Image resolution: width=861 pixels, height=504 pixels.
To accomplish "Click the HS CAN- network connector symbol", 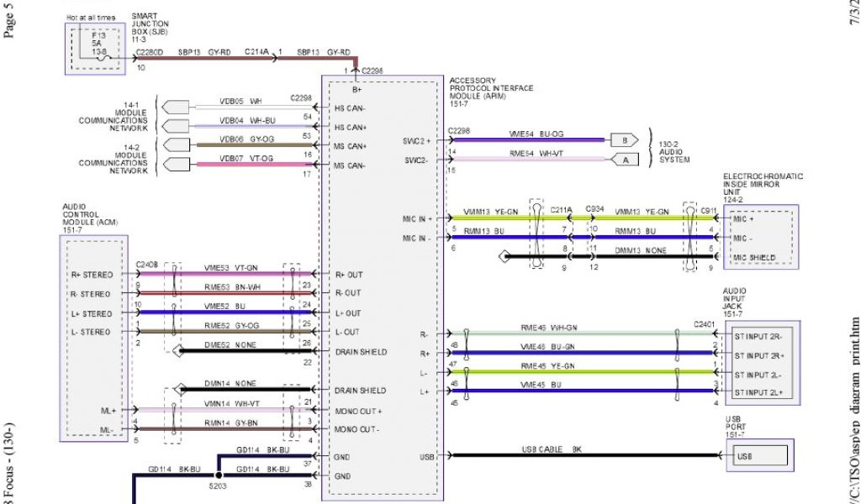I will click(x=176, y=108).
